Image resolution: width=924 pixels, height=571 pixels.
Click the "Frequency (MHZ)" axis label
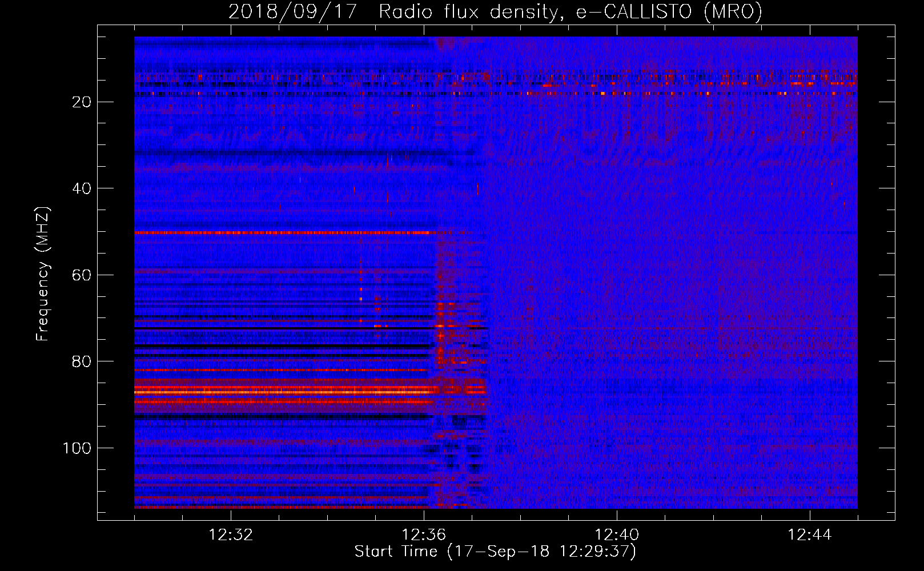(43, 274)
